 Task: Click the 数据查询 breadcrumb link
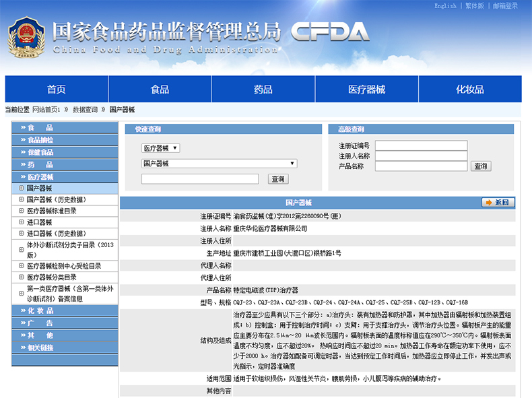pyautogui.click(x=85, y=110)
